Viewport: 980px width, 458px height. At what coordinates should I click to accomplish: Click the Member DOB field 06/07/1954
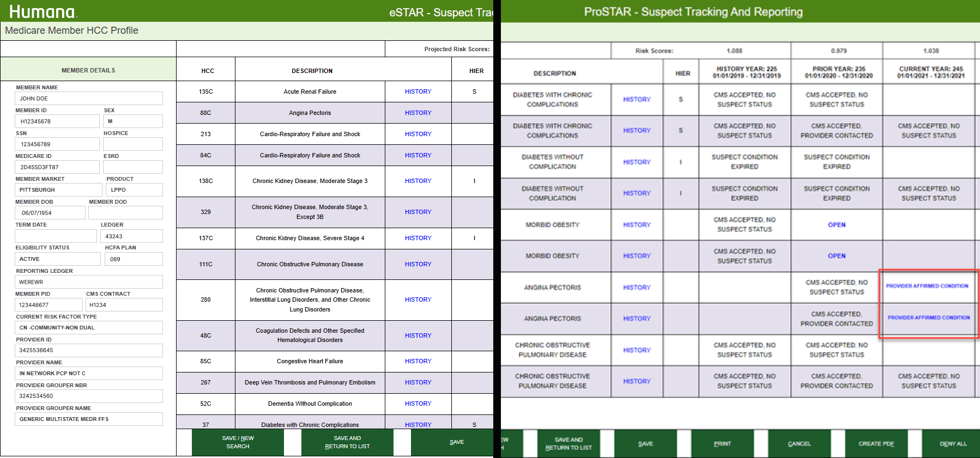50,213
